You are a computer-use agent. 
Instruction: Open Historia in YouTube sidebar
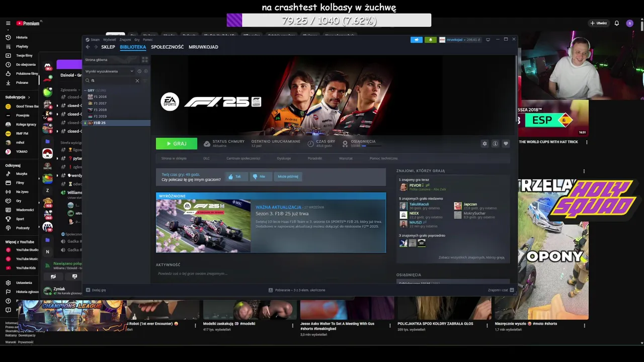click(19, 37)
